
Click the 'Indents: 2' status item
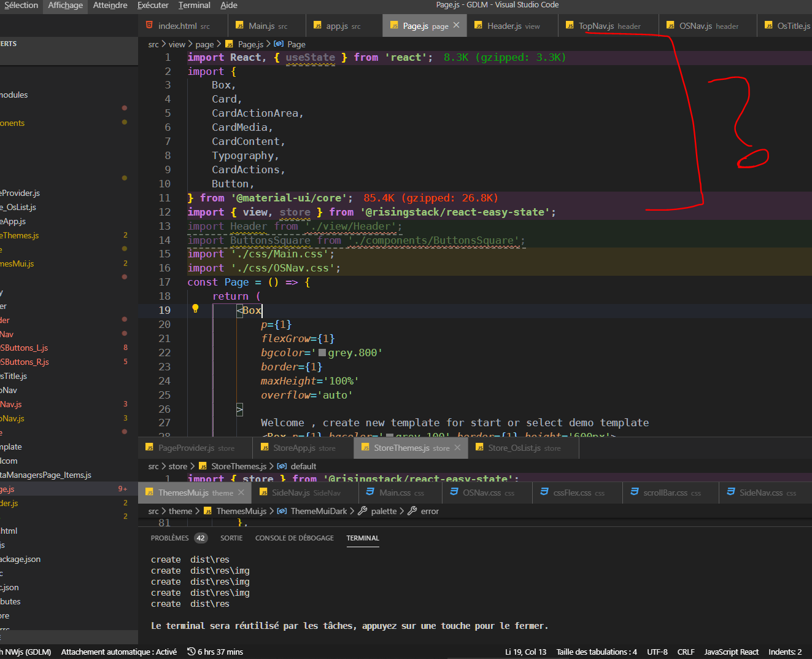[x=785, y=652]
